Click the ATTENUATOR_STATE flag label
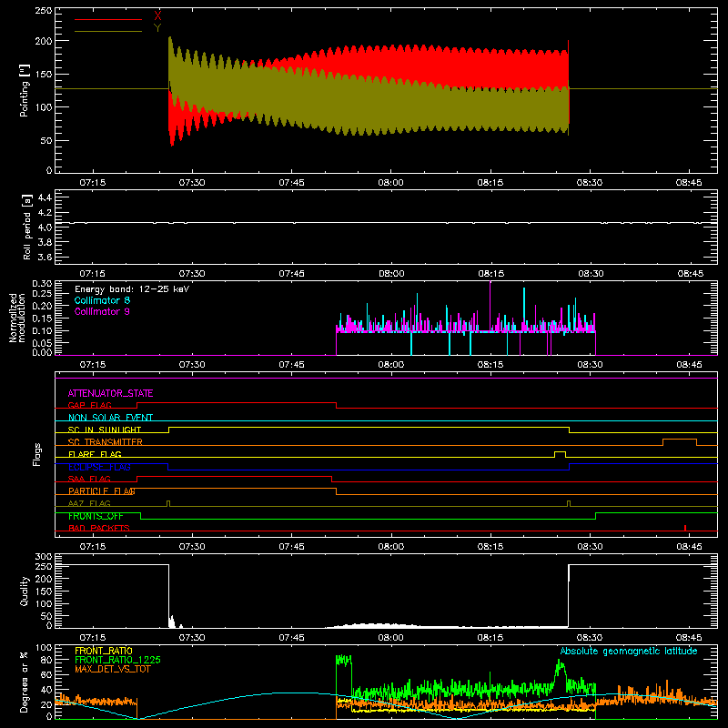 coord(110,393)
